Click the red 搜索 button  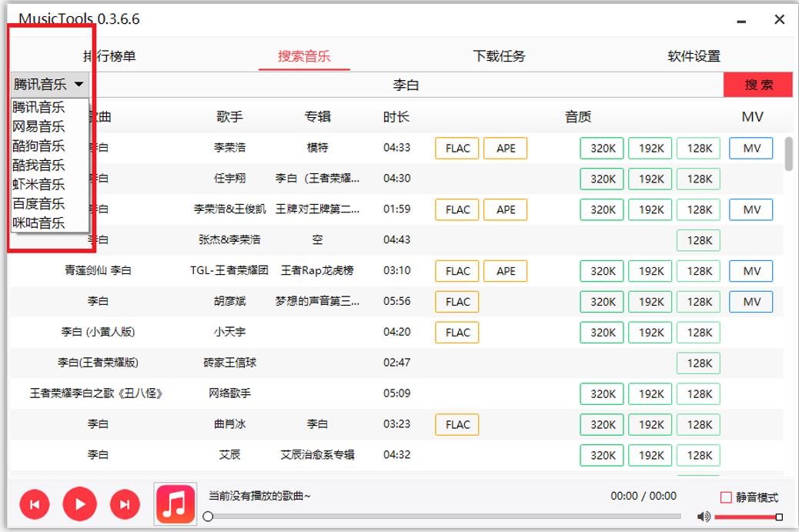758,85
